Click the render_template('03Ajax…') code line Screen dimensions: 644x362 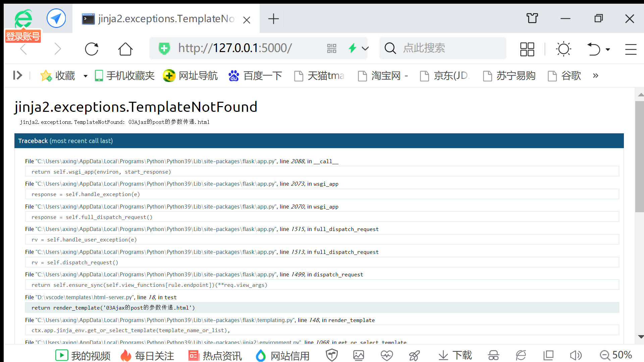(322, 308)
